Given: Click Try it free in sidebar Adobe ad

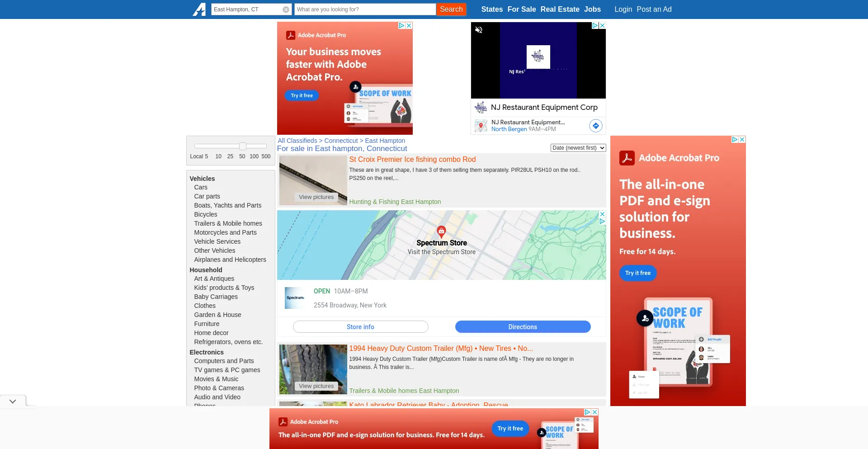Looking at the screenshot, I should 637,273.
